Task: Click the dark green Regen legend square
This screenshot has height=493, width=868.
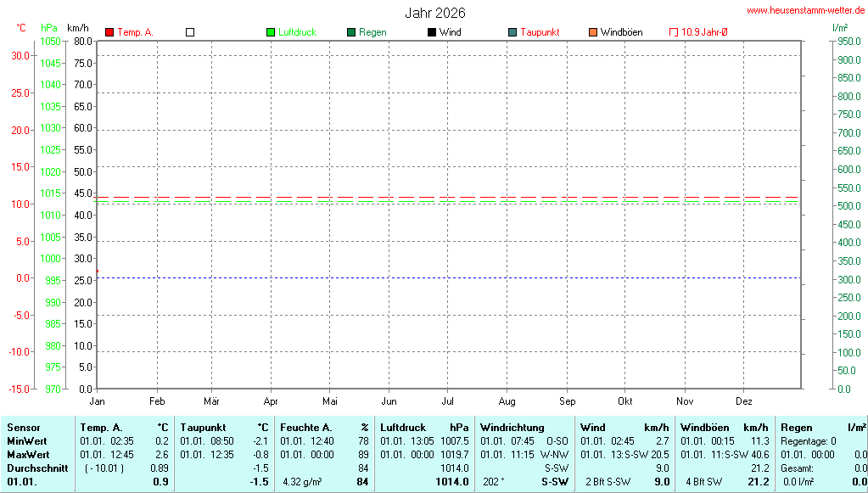Action: (x=351, y=32)
